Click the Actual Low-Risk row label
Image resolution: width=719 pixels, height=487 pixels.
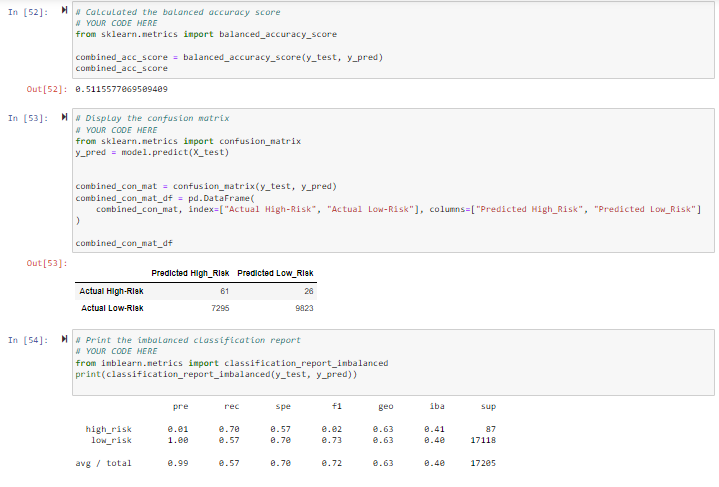coord(112,308)
